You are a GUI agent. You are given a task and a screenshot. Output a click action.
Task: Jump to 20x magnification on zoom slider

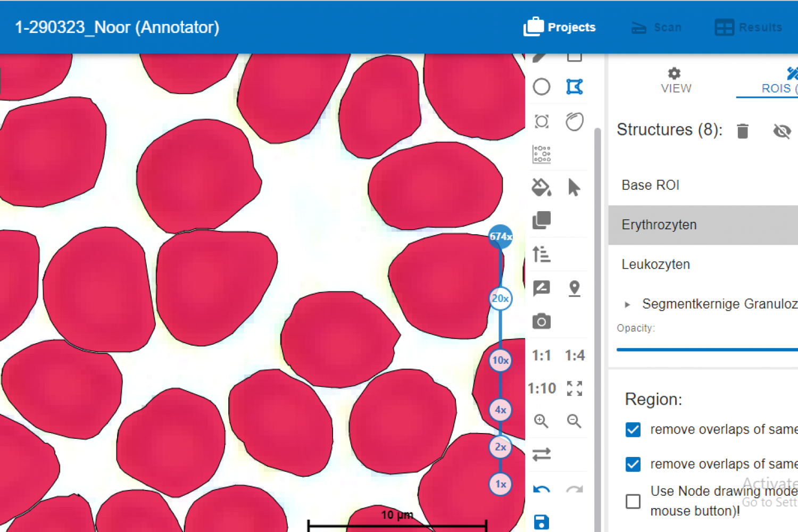(x=500, y=298)
